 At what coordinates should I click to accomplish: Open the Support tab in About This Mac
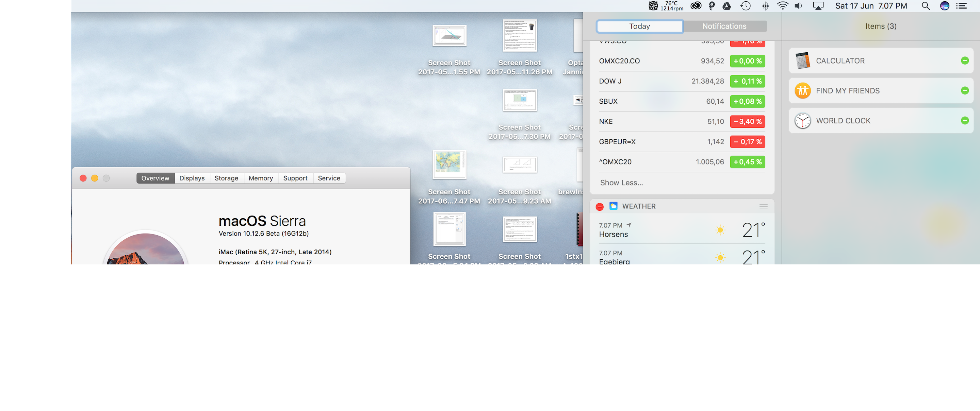coord(295,178)
